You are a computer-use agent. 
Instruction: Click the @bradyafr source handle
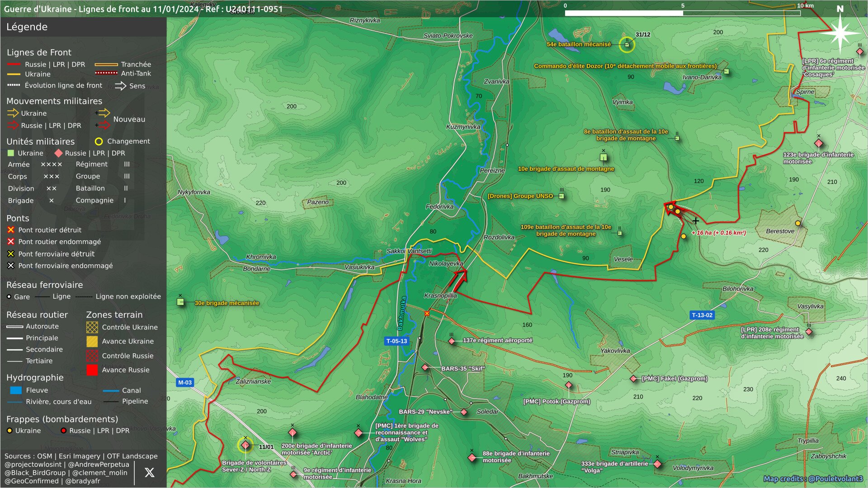tap(83, 481)
